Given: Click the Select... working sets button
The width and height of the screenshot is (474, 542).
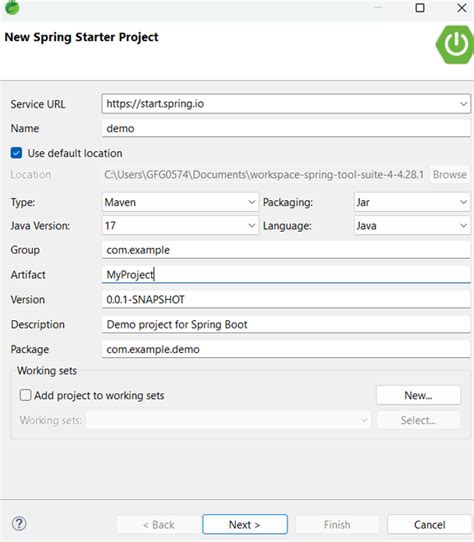Looking at the screenshot, I should coord(418,420).
